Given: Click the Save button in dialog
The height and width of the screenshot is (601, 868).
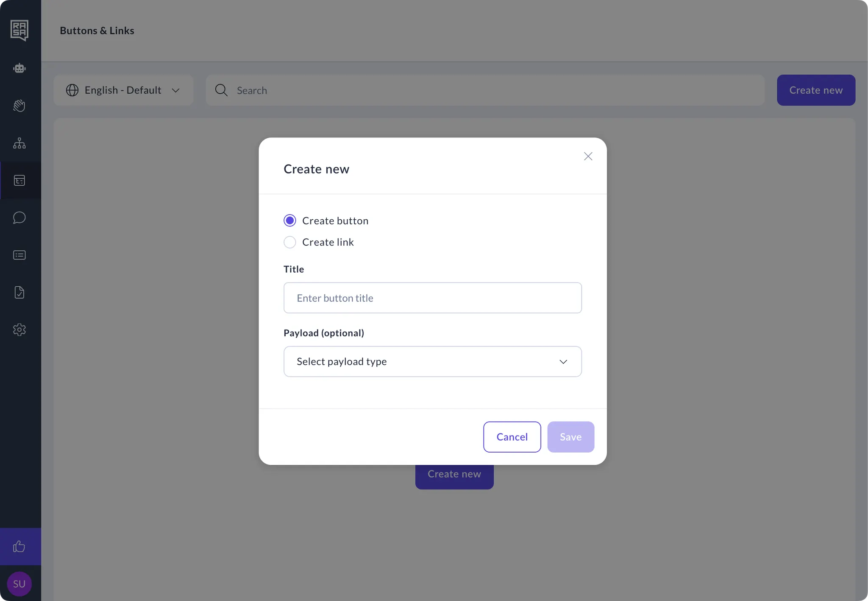Looking at the screenshot, I should click(570, 437).
